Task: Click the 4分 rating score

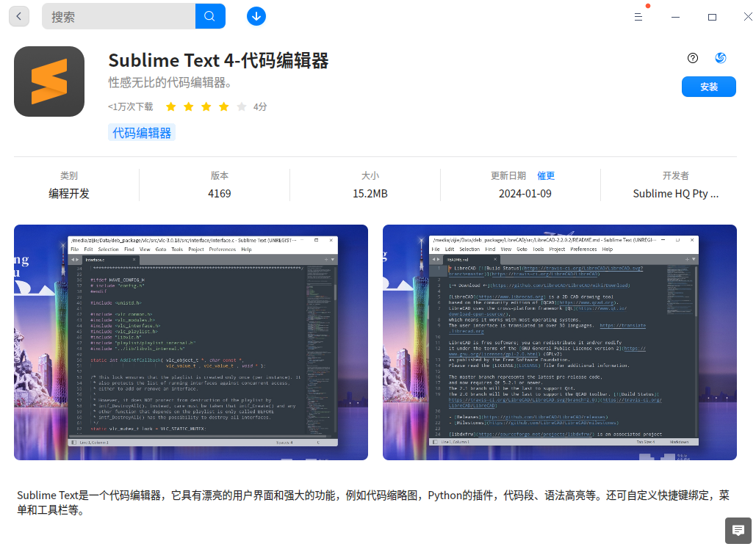Action: tap(260, 107)
